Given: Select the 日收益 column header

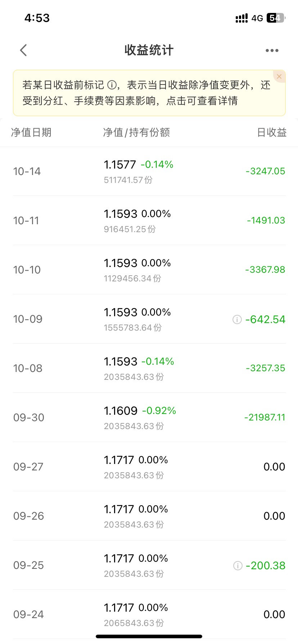Looking at the screenshot, I should [272, 132].
